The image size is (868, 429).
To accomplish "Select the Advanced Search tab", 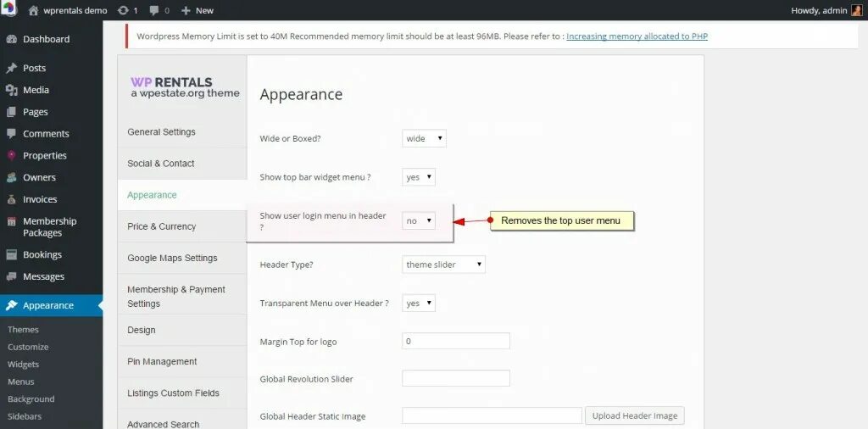I will [182, 419].
